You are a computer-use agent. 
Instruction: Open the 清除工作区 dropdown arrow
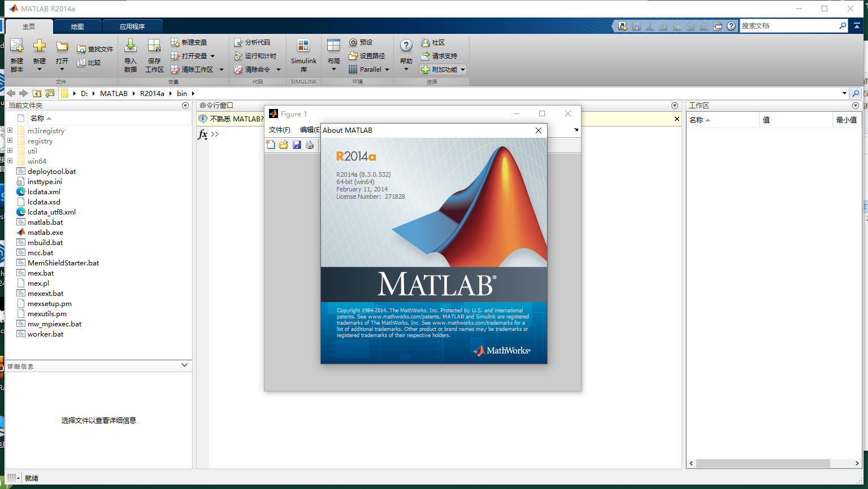220,69
